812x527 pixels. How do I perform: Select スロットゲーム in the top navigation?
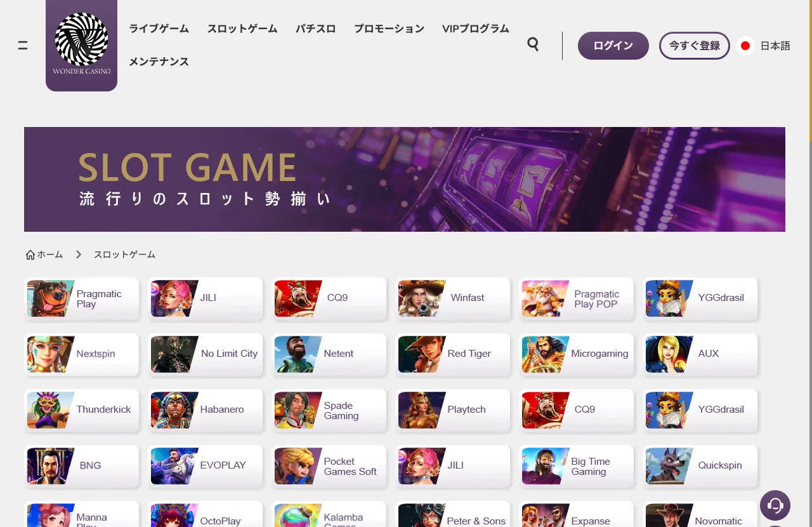click(242, 29)
